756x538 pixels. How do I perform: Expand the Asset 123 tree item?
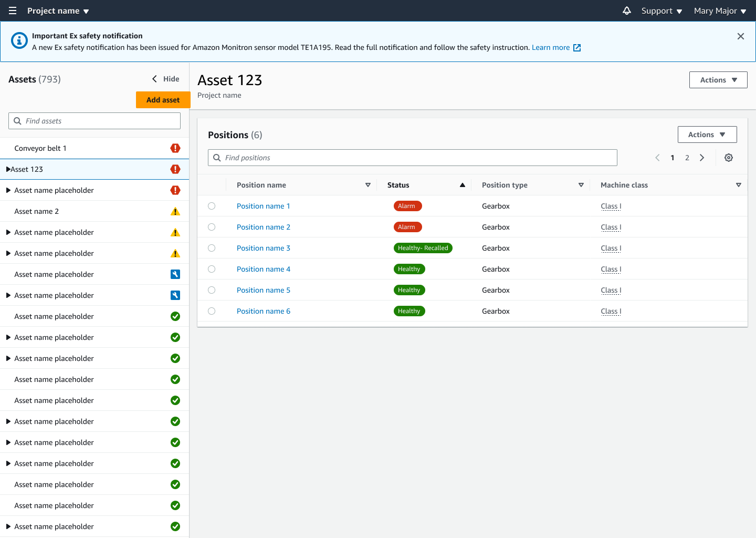[x=8, y=169]
